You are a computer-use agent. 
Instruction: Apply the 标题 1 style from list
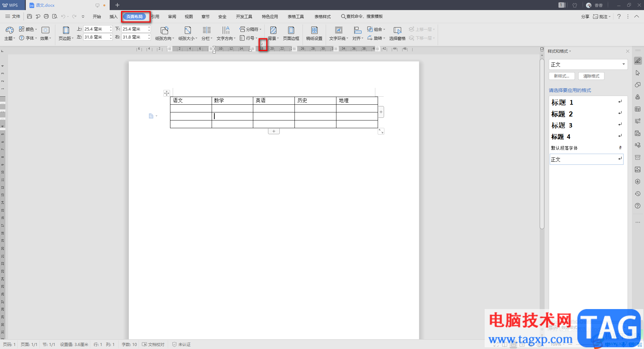(x=586, y=102)
